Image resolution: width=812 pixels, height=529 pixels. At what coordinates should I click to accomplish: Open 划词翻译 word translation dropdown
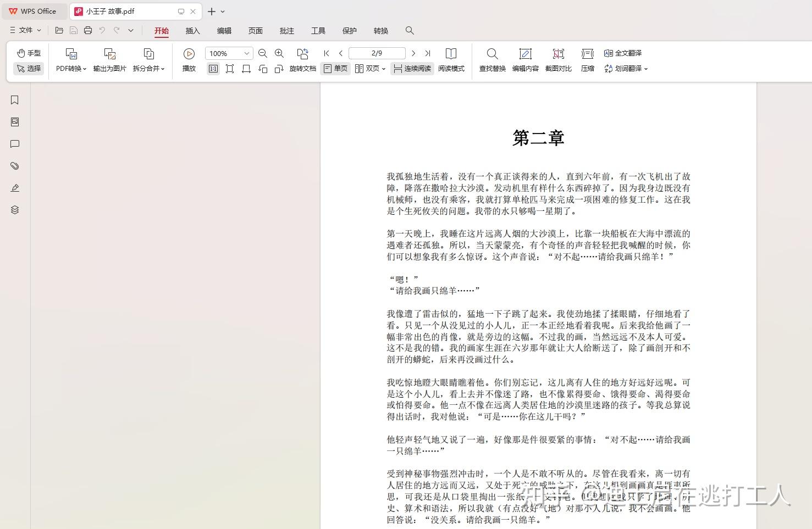click(626, 69)
